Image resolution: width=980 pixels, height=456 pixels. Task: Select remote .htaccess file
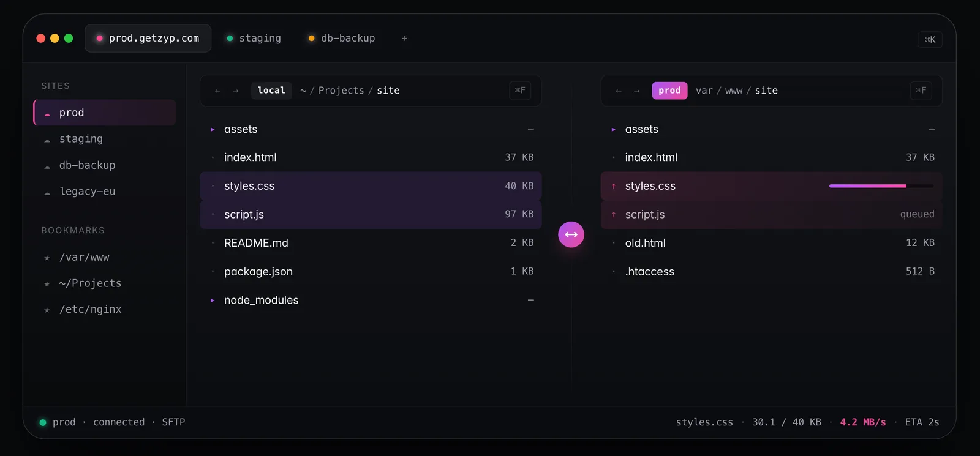(771, 272)
